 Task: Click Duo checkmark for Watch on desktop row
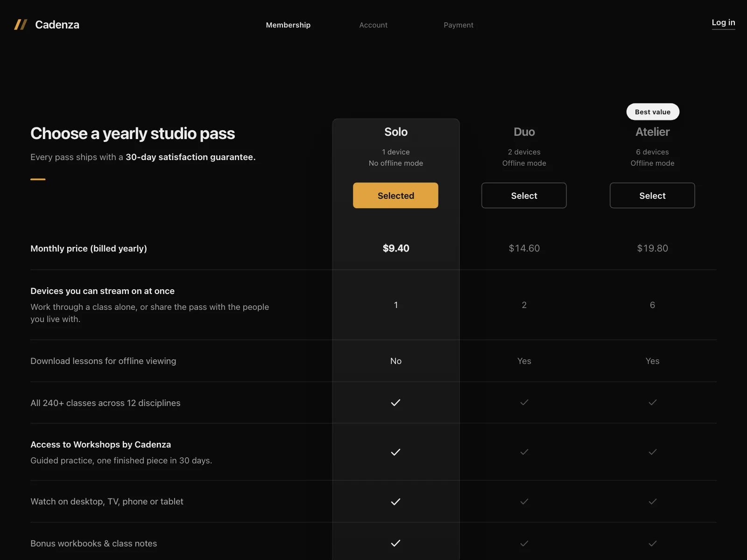524,501
